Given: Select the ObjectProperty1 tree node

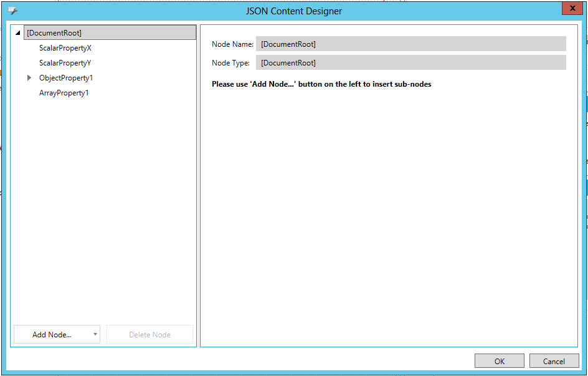Looking at the screenshot, I should click(x=66, y=78).
